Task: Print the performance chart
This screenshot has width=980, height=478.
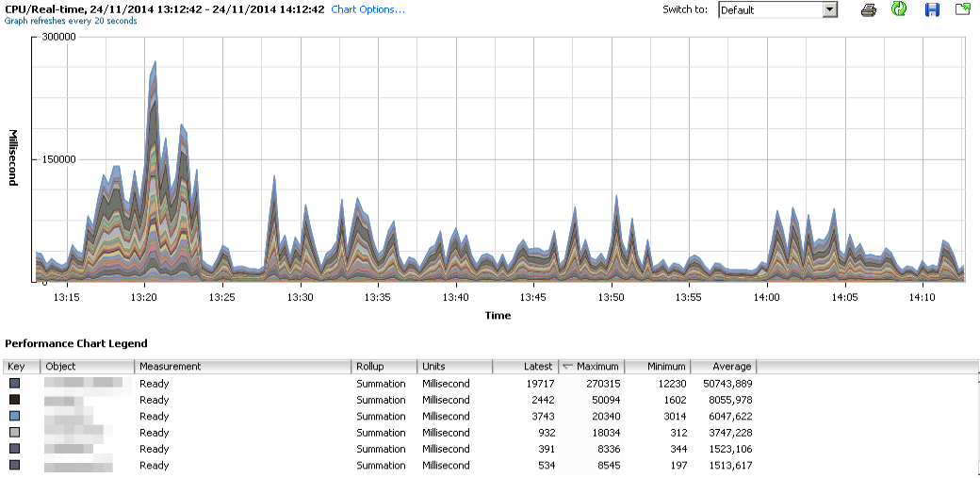Action: (x=869, y=9)
